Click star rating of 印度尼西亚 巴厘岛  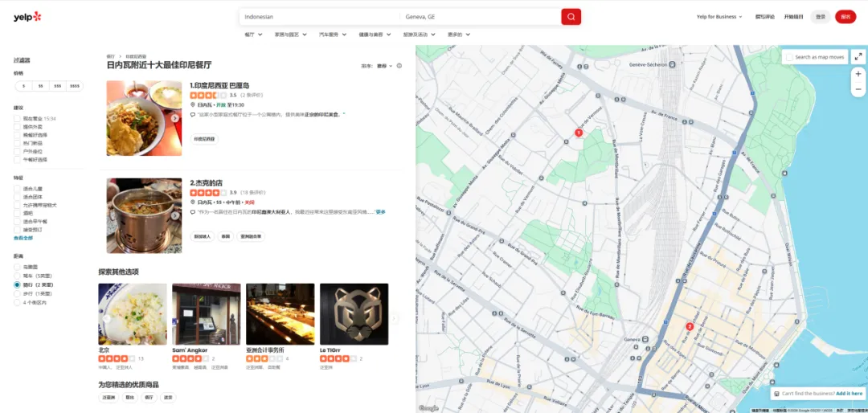(208, 96)
